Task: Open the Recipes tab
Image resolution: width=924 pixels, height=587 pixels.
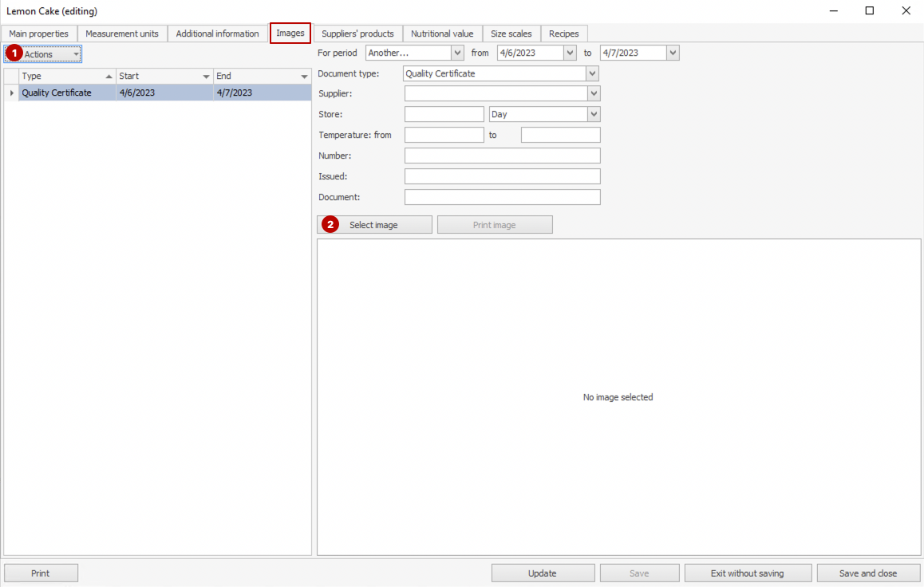Action: (563, 33)
